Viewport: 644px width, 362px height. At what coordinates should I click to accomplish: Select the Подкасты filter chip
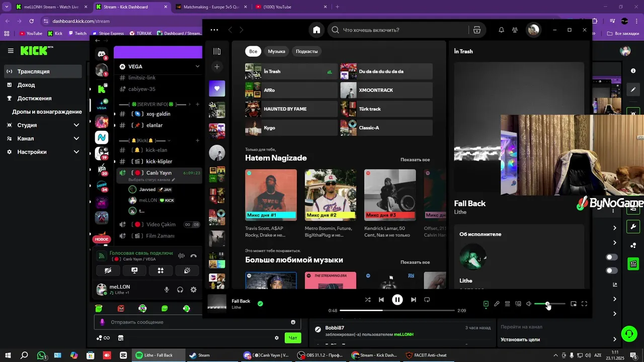pyautogui.click(x=307, y=51)
